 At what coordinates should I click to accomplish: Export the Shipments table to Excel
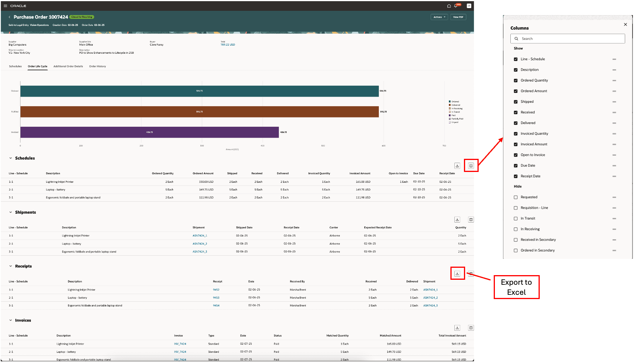tap(457, 219)
